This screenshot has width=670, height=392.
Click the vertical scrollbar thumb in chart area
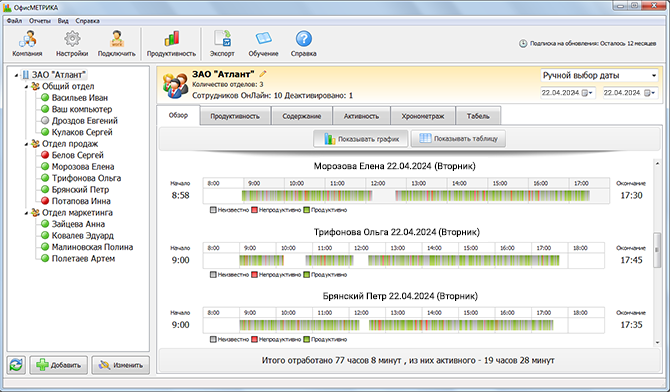pos(657,250)
